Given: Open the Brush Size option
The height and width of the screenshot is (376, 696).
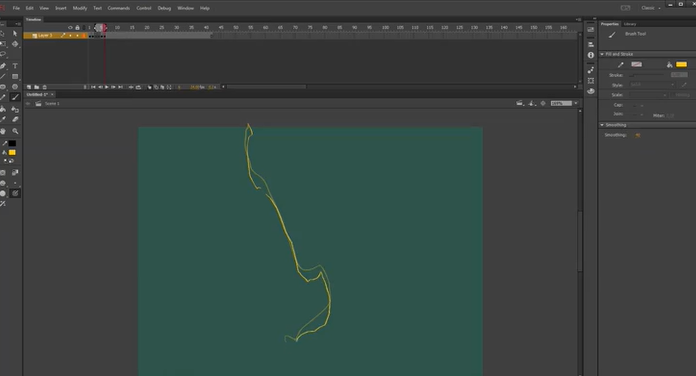Looking at the screenshot, I should coord(15,183).
